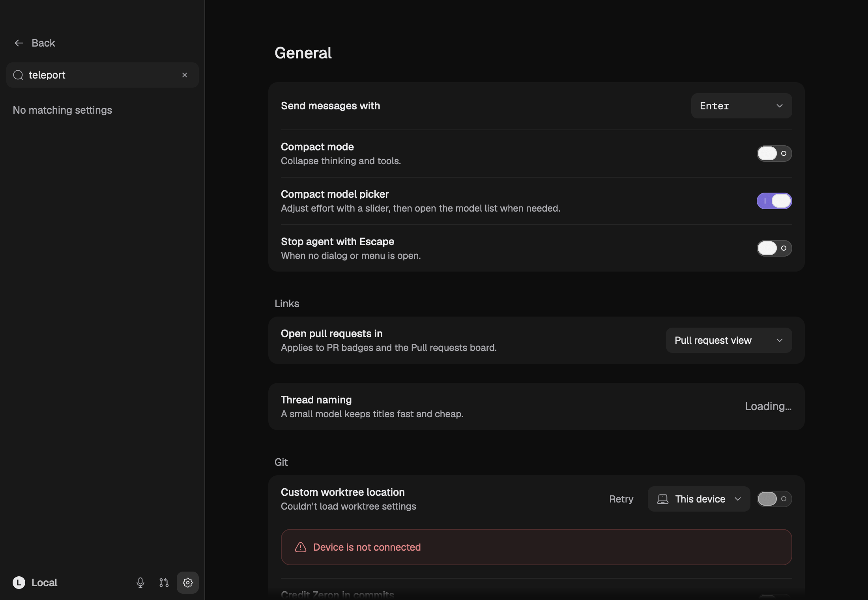
Task: Click Couldn't load worktree settings text
Action: (348, 506)
